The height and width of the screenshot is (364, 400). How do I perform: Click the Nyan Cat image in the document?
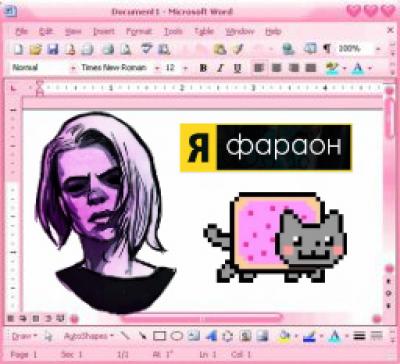click(275, 237)
